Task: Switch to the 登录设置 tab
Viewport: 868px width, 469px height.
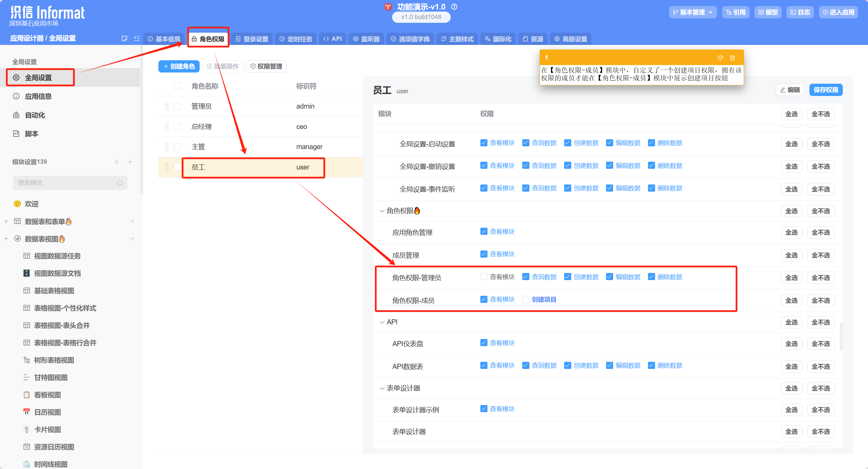Action: pyautogui.click(x=252, y=39)
